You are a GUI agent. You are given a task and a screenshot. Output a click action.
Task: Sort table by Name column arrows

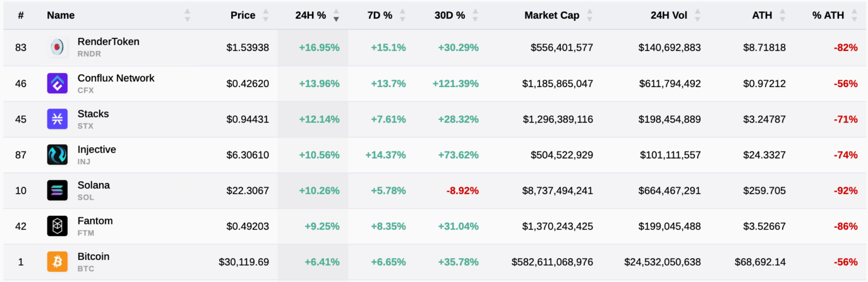point(188,15)
